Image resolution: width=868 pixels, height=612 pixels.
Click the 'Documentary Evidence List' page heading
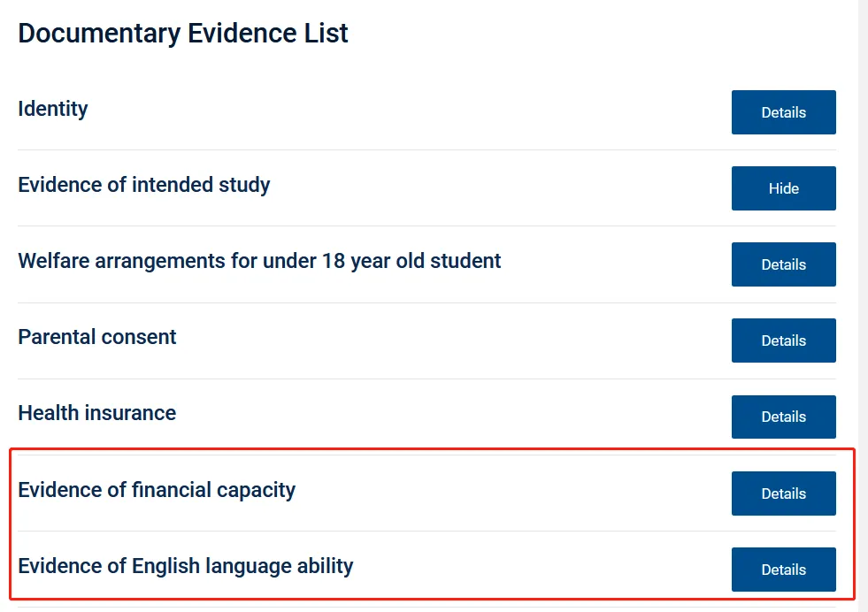click(x=183, y=34)
